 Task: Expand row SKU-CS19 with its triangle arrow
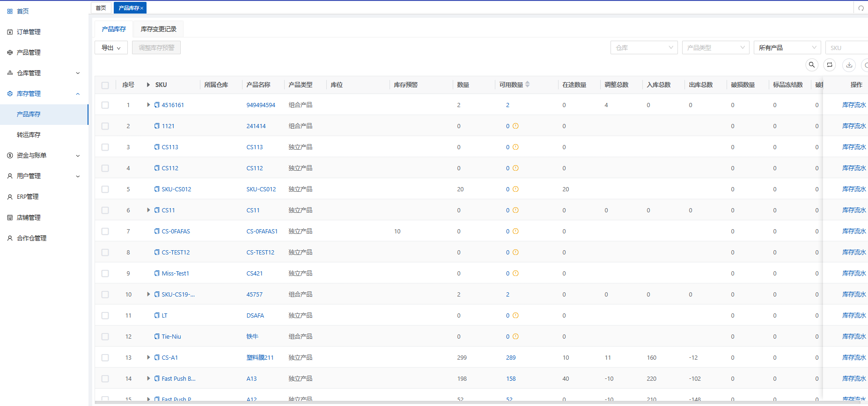click(148, 294)
